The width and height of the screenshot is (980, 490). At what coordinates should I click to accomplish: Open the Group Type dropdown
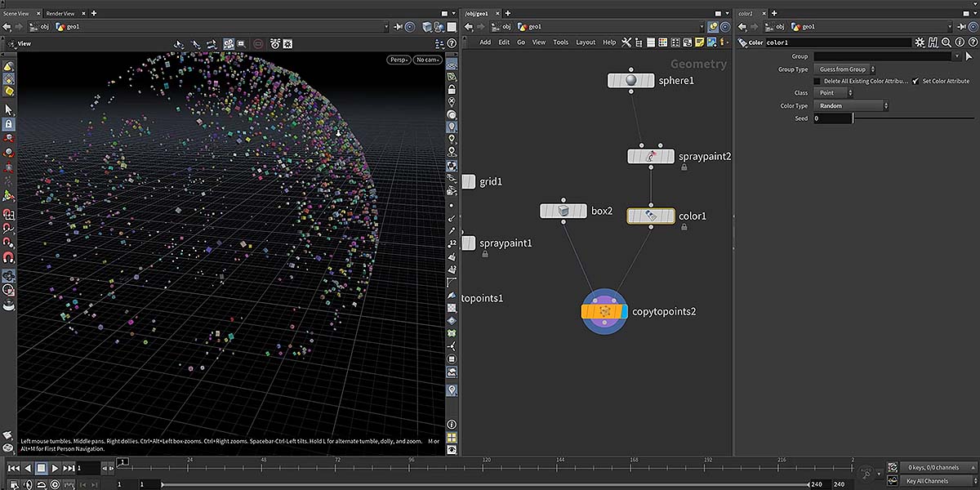pos(845,69)
